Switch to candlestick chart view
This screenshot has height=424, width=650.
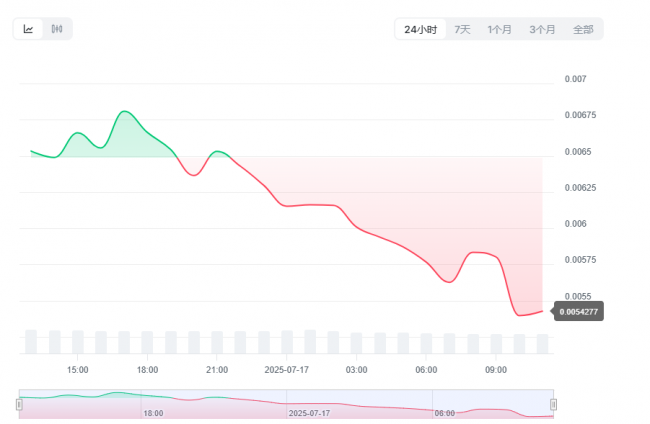click(x=57, y=29)
